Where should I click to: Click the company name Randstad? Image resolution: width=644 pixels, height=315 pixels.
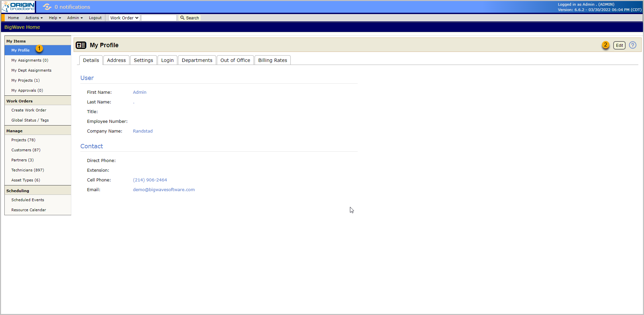pos(143,131)
